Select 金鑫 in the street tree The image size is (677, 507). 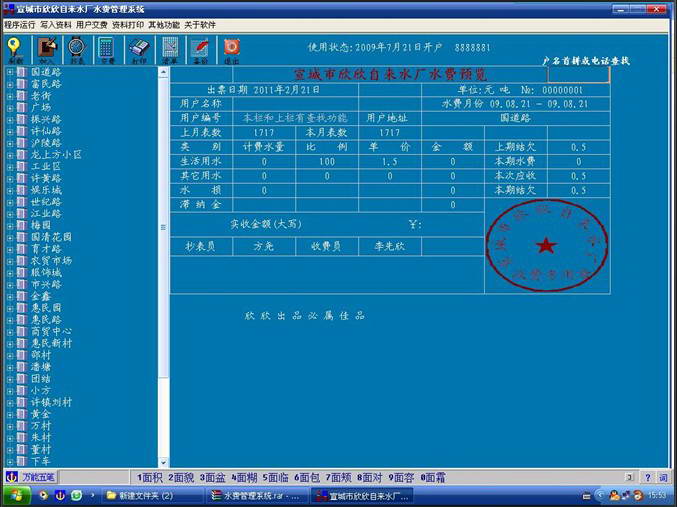point(41,296)
